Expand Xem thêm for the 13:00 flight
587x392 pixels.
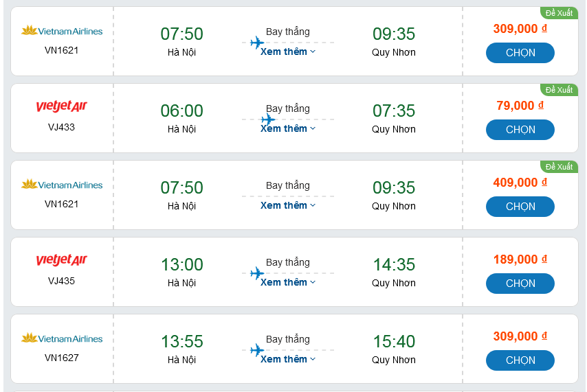click(288, 282)
